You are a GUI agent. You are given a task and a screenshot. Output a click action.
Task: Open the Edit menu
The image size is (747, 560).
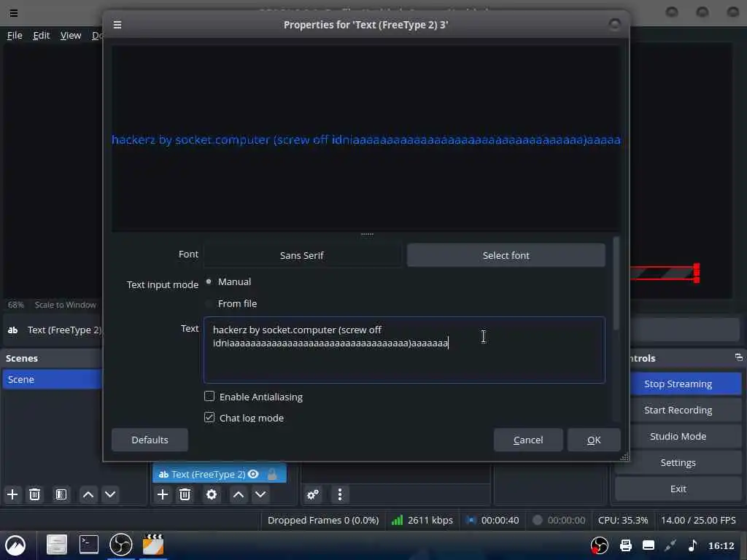click(41, 35)
